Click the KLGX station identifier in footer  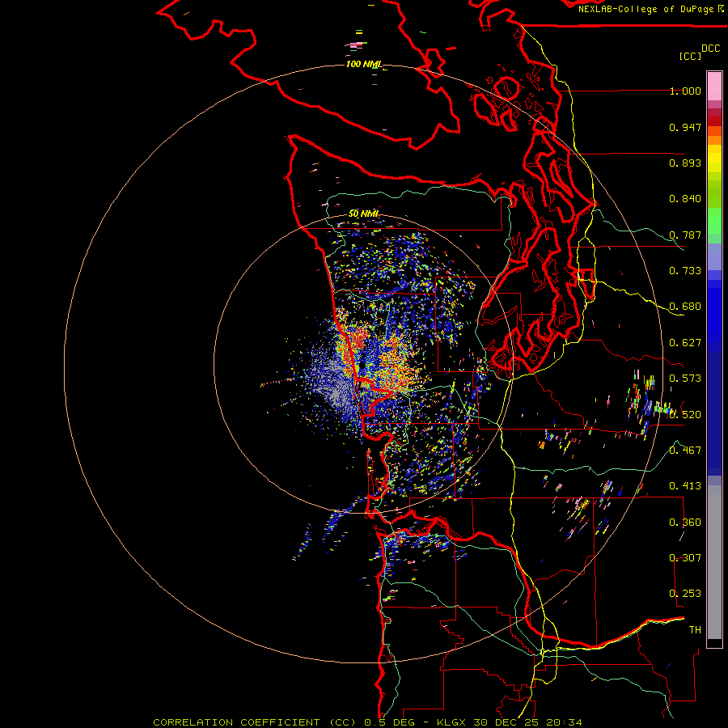pos(452,722)
